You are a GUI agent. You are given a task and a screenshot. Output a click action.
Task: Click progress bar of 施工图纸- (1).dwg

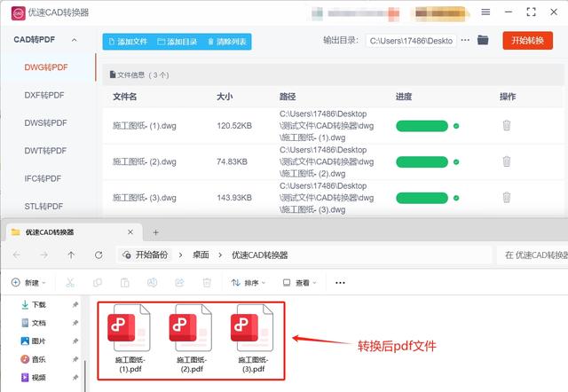[422, 126]
